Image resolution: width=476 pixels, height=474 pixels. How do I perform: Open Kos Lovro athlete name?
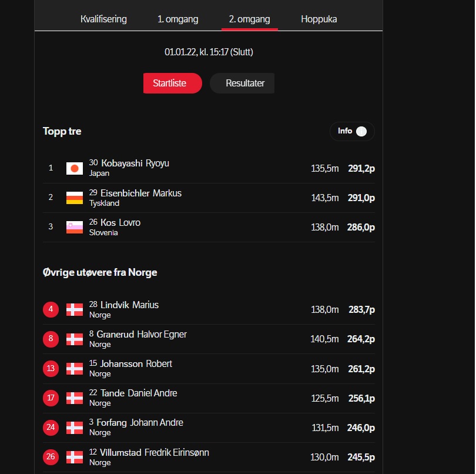point(120,222)
